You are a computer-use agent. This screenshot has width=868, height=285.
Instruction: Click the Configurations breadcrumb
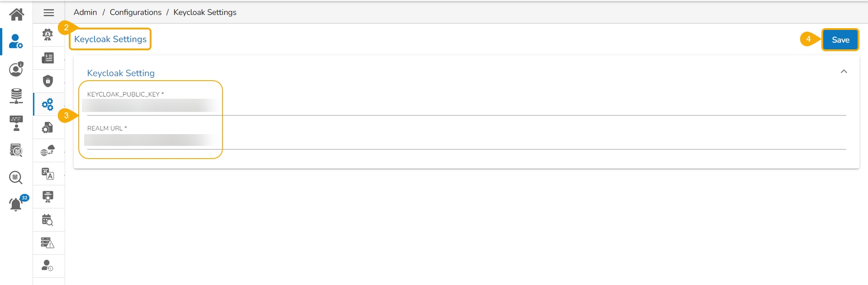pos(135,12)
